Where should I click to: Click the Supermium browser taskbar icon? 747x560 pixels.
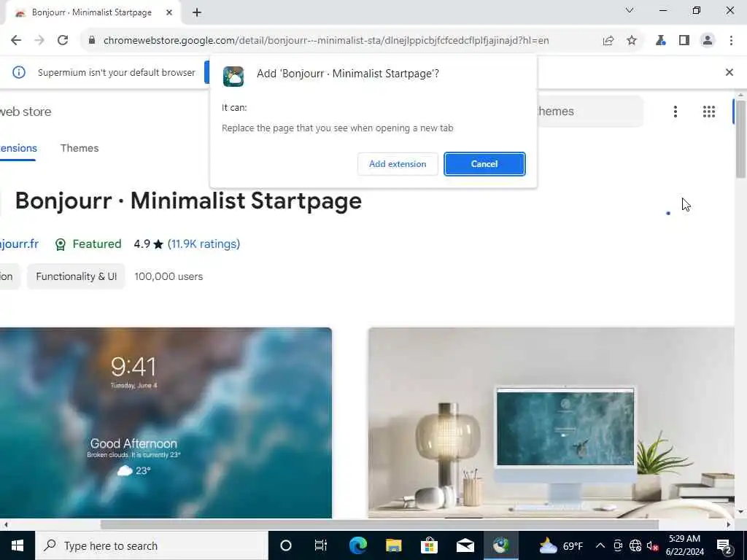click(x=500, y=545)
